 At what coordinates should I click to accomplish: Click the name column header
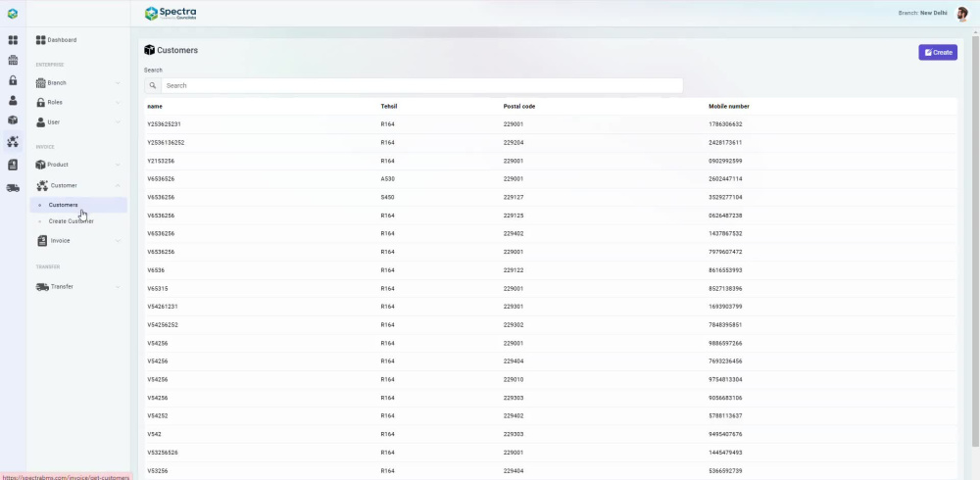click(155, 106)
